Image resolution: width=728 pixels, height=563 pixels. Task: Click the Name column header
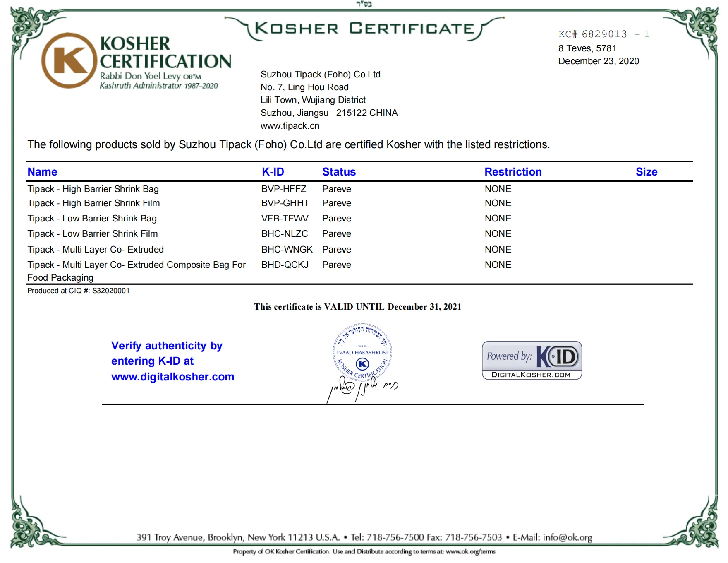[43, 172]
